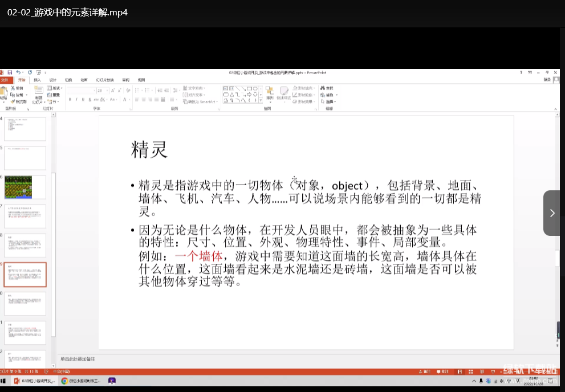
Task: Open PowerPoint window in Windows taskbar
Action: tap(34, 381)
